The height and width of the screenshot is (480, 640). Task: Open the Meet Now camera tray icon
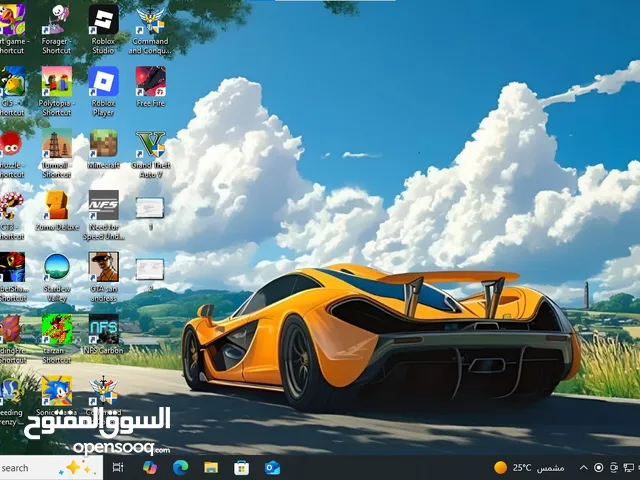[x=614, y=468]
